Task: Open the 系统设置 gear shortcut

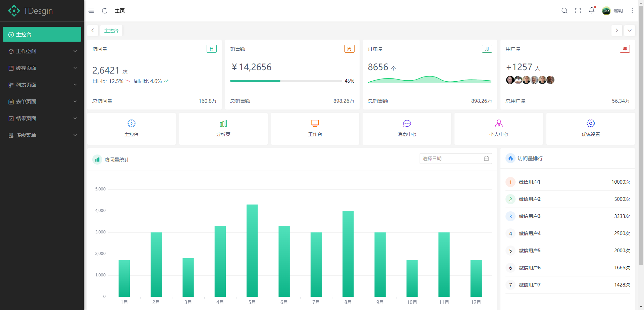Action: (590, 129)
